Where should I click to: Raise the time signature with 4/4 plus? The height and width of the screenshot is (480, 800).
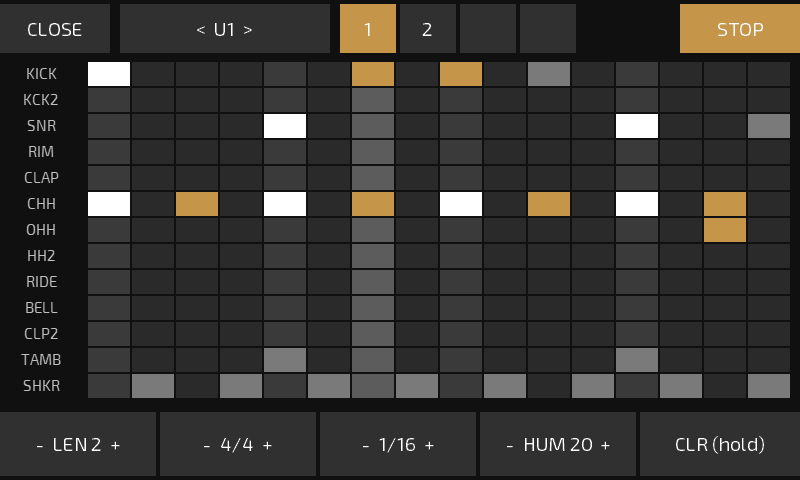pos(267,445)
